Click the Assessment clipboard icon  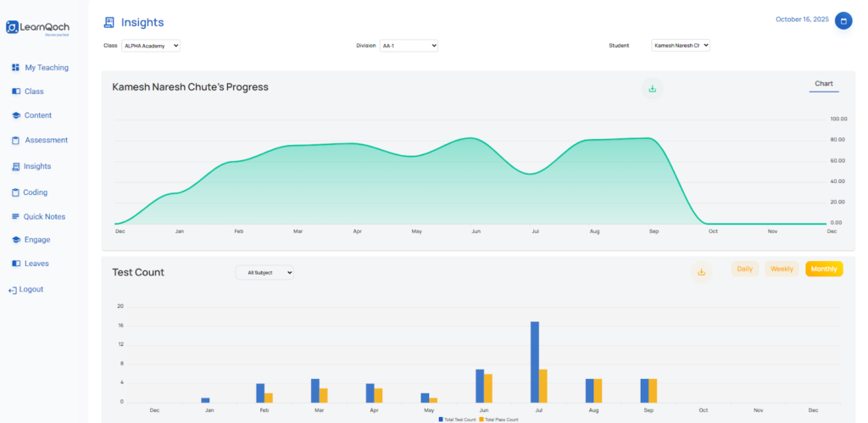(15, 141)
